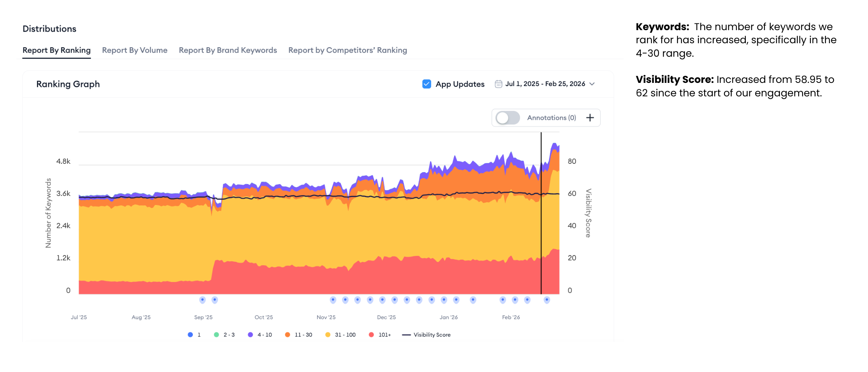
Task: Open the Report By Brand Keywords tab
Action: [x=228, y=50]
